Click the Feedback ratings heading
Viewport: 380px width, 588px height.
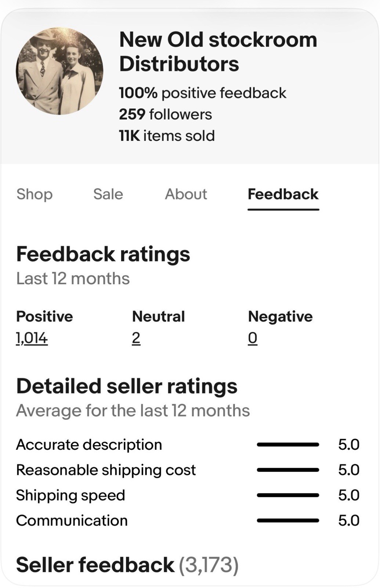[x=103, y=254]
